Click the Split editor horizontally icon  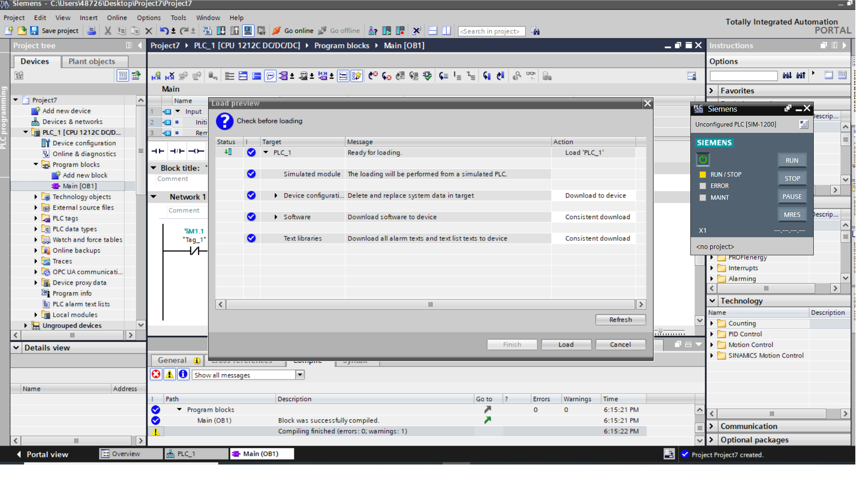(x=433, y=31)
